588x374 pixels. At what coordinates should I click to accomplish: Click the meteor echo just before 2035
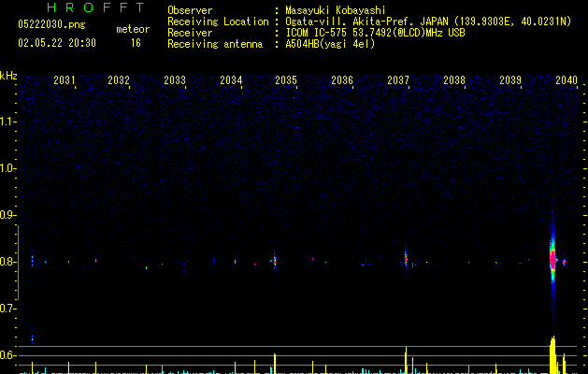point(275,261)
